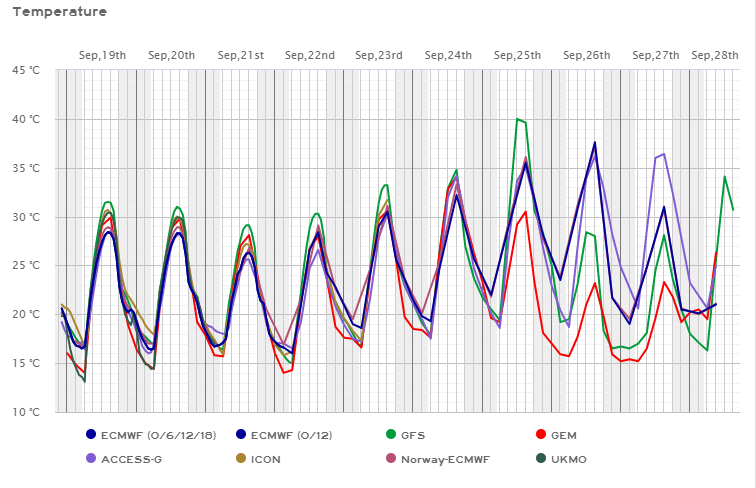Click the ECMWF peak near 37 °C on Sep 26th

point(595,142)
